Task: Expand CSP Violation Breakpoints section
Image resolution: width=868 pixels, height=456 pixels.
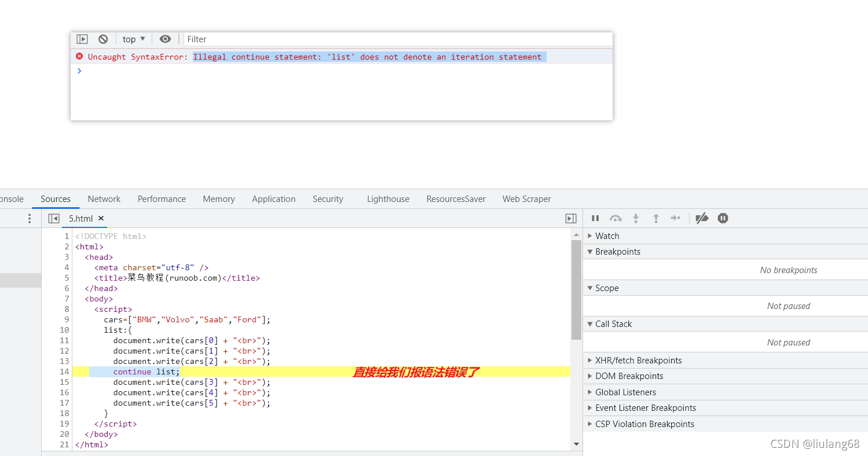Action: click(726, 424)
